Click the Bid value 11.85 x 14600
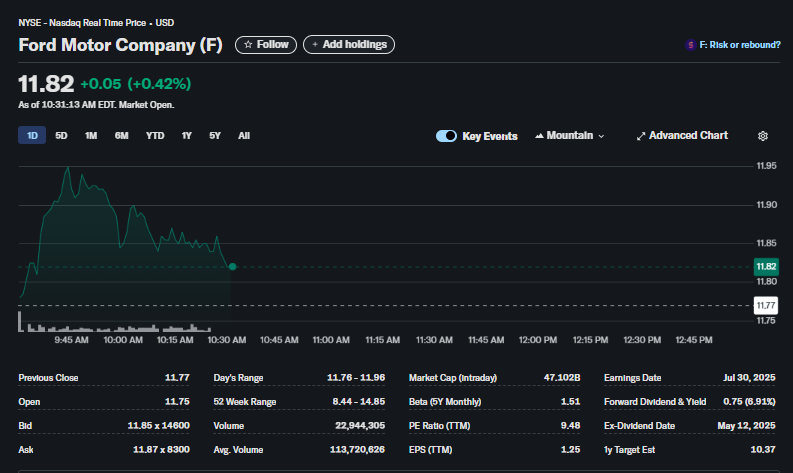Screen dimensions: 793x473 pos(158,425)
